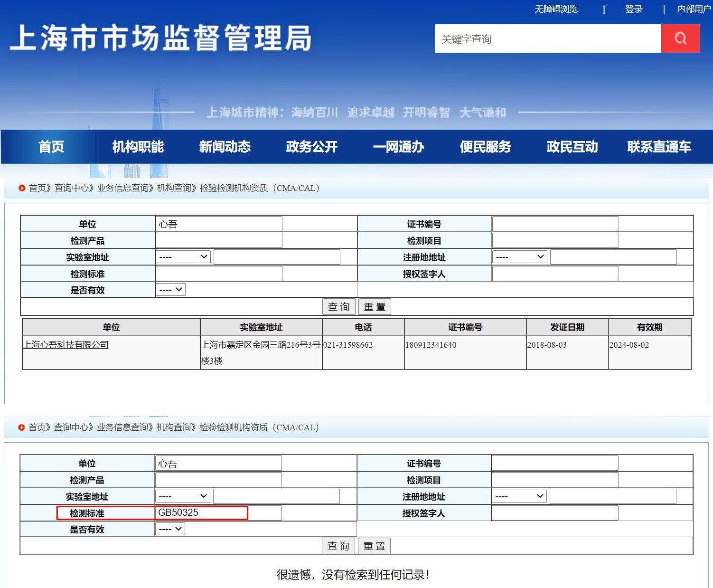Open the 机构职能 menu item
Screen dimensions: 713x588
pyautogui.click(x=138, y=147)
